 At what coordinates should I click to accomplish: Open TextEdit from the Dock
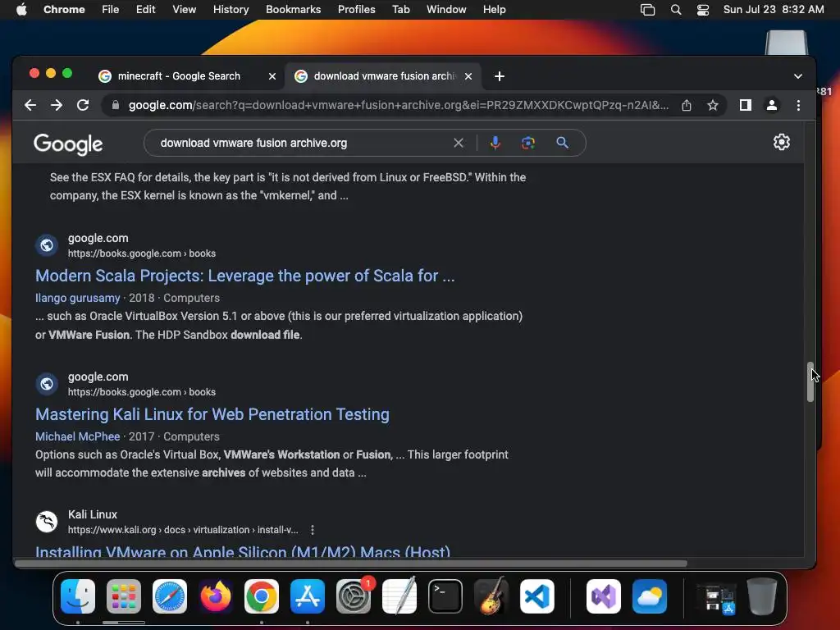tap(399, 596)
